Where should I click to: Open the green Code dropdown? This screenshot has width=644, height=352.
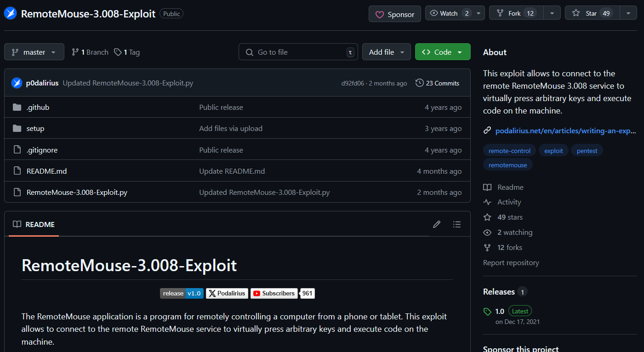tap(443, 52)
